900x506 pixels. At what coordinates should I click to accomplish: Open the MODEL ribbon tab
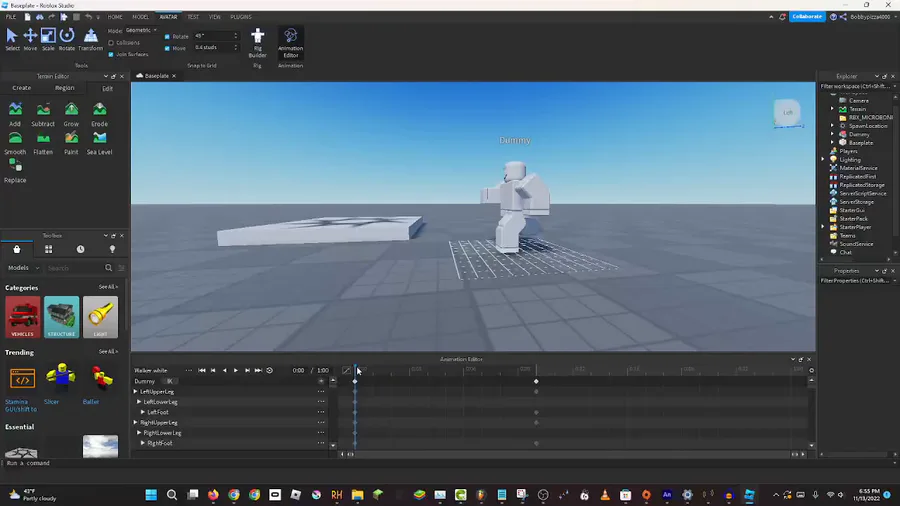(140, 17)
